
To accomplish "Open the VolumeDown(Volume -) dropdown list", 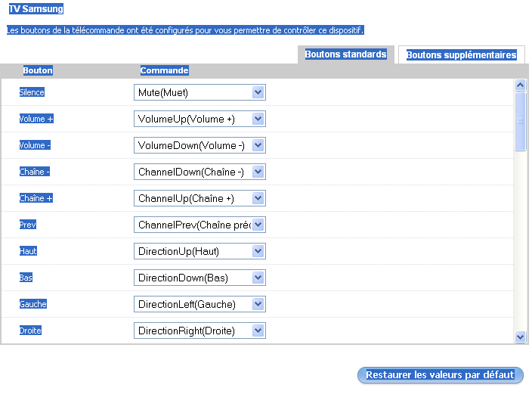I will coord(258,145).
